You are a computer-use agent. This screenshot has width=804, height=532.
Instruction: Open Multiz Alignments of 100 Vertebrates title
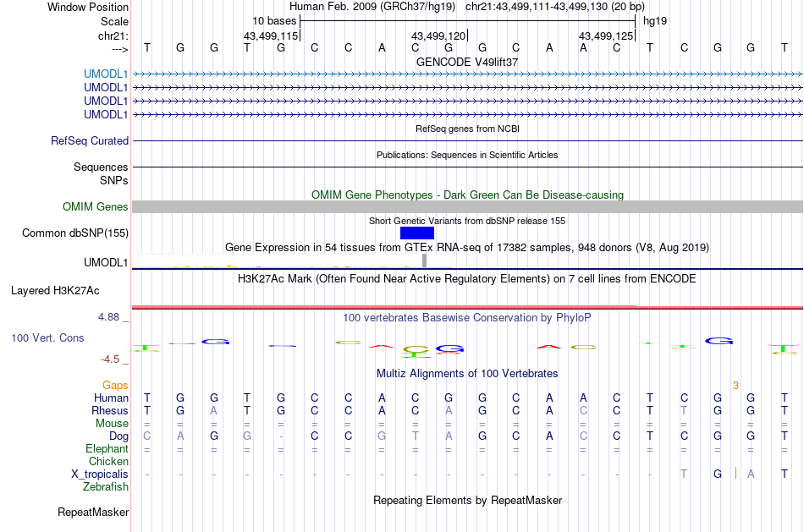pos(467,374)
